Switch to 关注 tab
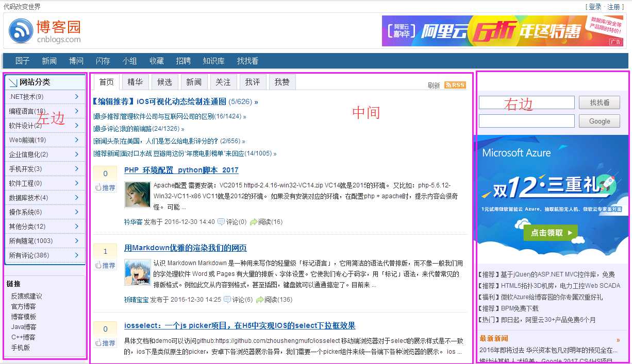 coord(223,82)
